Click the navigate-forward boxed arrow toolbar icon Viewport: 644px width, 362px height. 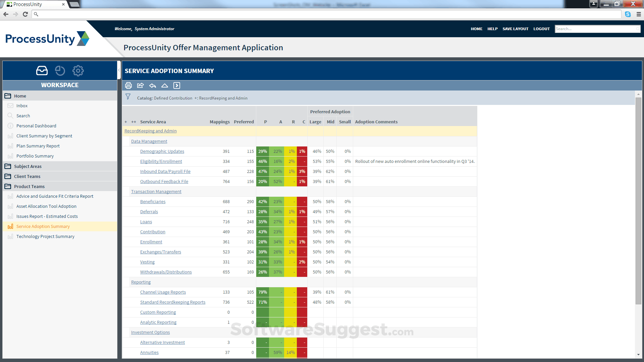177,85
